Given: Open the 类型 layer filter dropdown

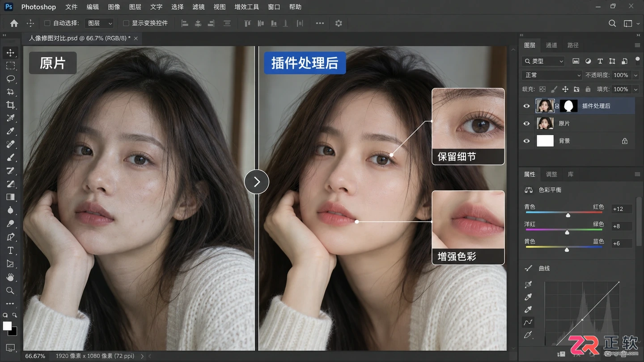Looking at the screenshot, I should click(x=544, y=61).
